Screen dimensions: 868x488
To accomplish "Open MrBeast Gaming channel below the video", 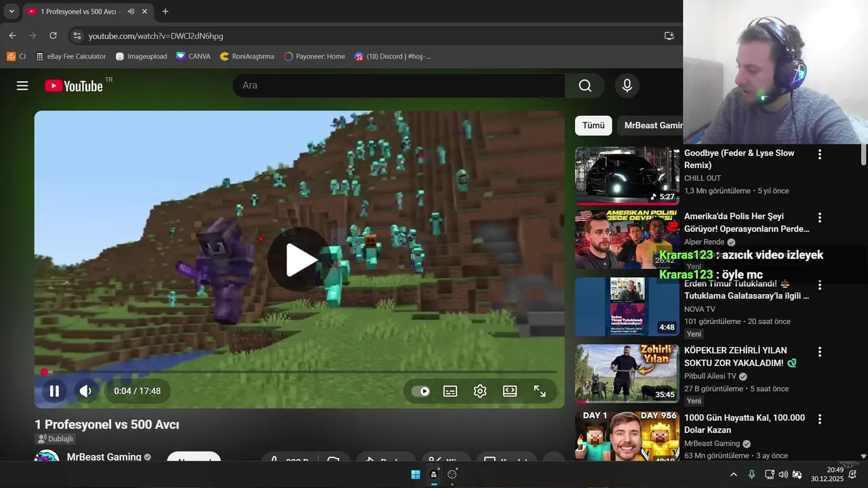I will pyautogui.click(x=104, y=457).
